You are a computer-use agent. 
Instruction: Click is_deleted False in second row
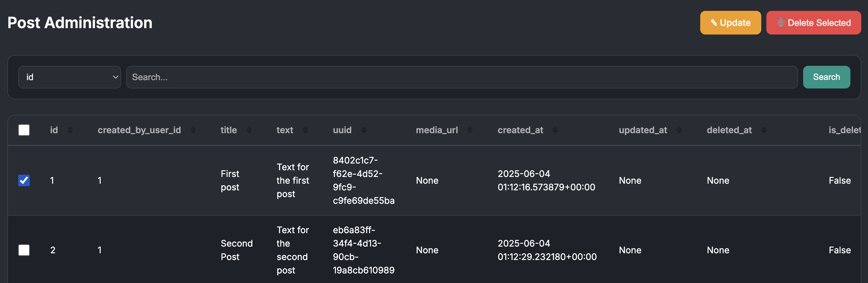840,250
